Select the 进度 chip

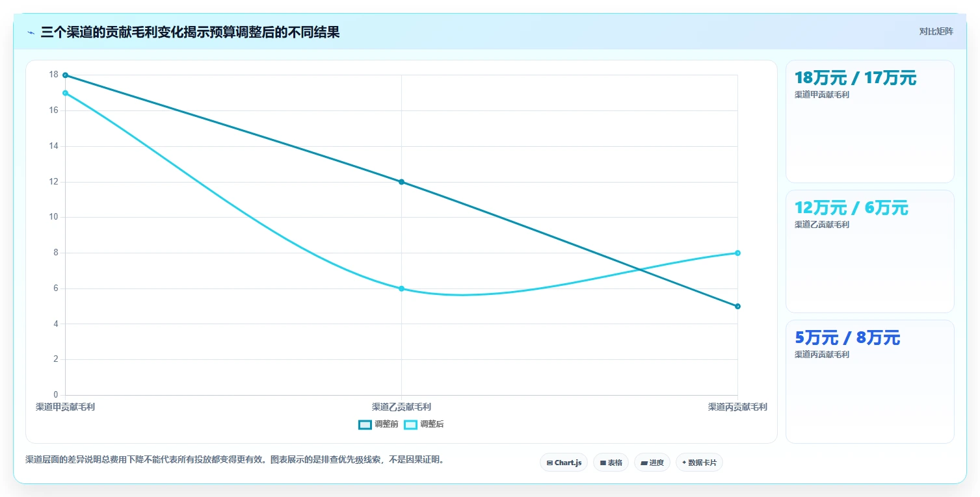652,463
